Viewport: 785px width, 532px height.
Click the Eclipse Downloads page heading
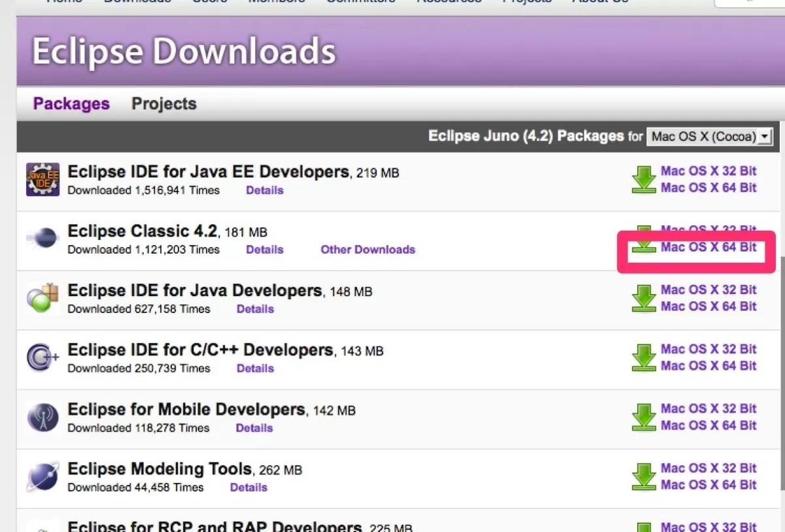184,51
